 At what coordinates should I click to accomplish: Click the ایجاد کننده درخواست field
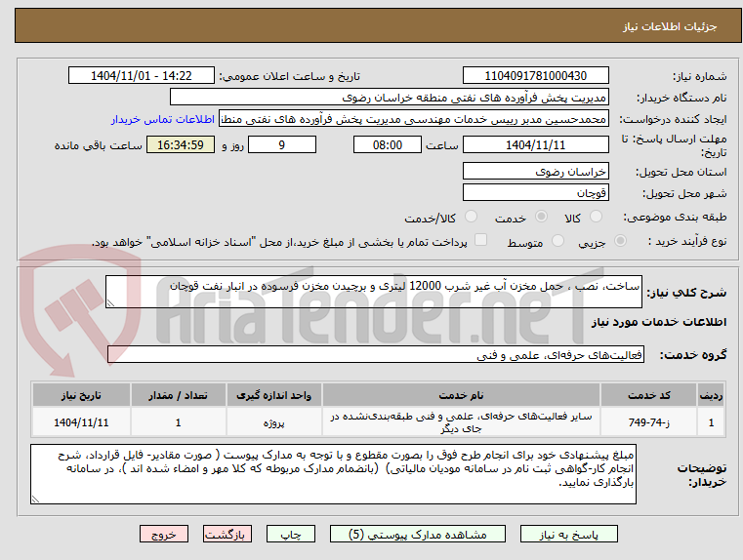pyautogui.click(x=414, y=119)
